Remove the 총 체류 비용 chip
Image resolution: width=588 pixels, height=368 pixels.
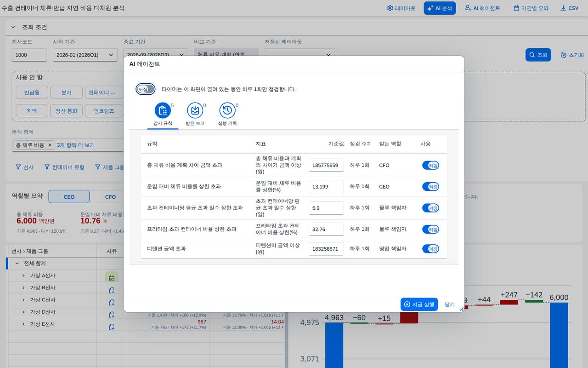point(50,145)
